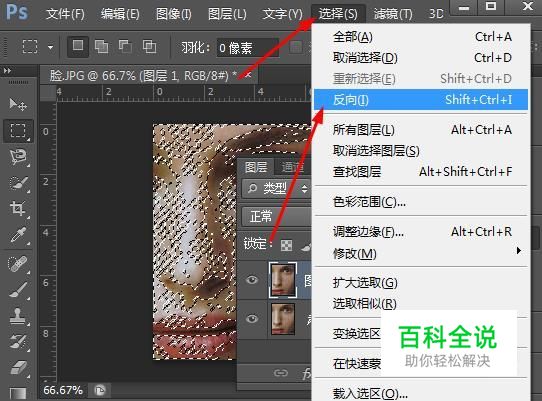Click the 66.67% zoom field
The height and width of the screenshot is (401, 542).
(x=63, y=391)
